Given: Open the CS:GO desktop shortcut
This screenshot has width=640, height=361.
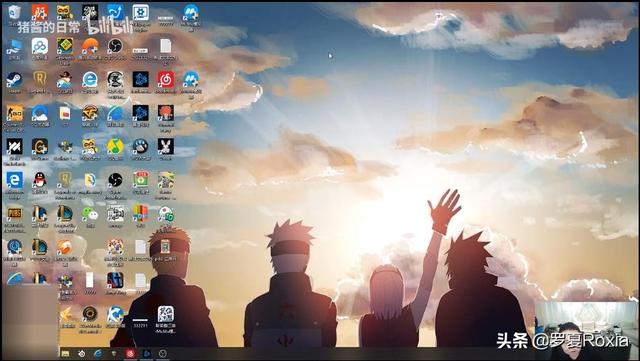Looking at the screenshot, I should (14, 113).
